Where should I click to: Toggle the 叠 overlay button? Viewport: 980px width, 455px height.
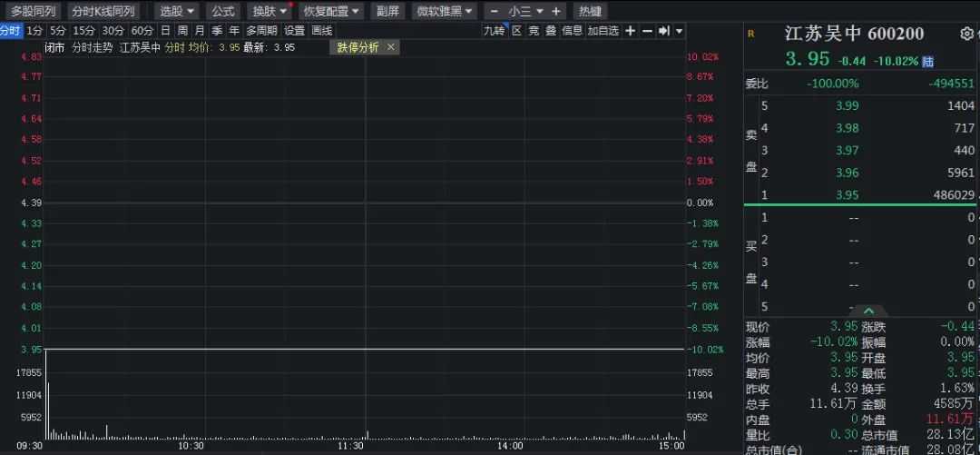coord(551,31)
